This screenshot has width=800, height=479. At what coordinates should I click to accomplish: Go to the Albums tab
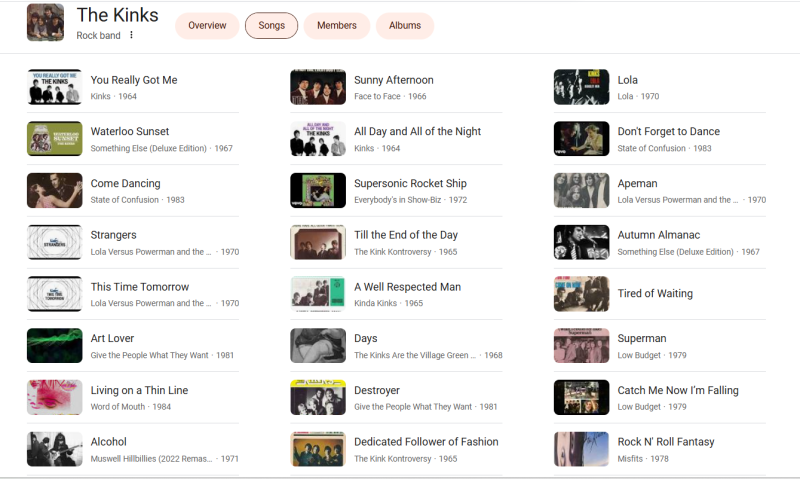(x=405, y=25)
